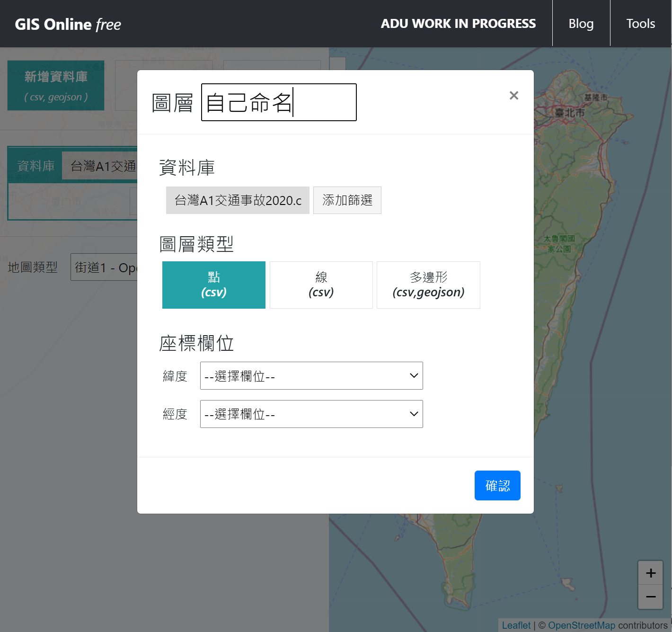Open the 地圖類型 街道1 dropdown

(x=104, y=267)
